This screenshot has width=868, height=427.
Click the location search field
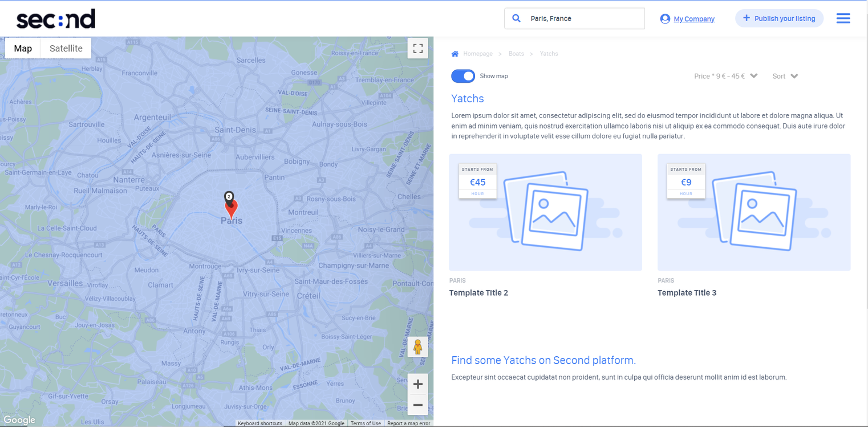(x=574, y=18)
